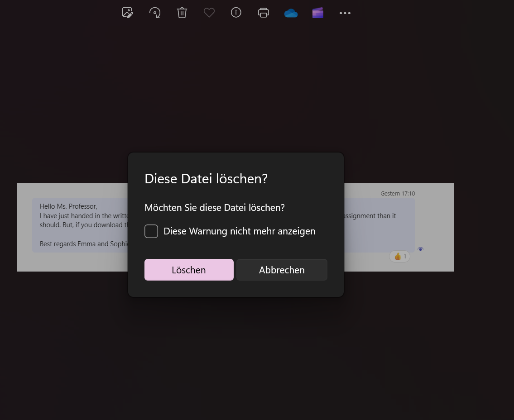Click the thumbs-up reaction badge
This screenshot has width=514, height=420.
tap(399, 256)
